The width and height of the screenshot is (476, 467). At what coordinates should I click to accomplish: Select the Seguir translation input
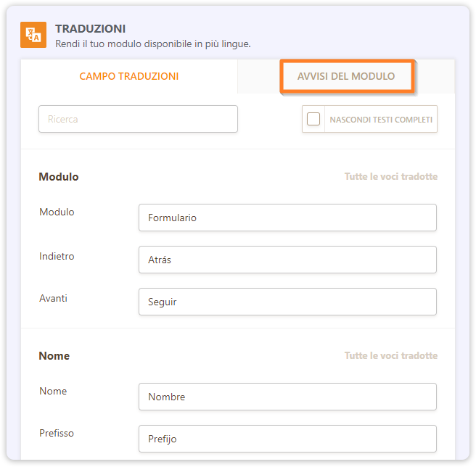coord(287,302)
